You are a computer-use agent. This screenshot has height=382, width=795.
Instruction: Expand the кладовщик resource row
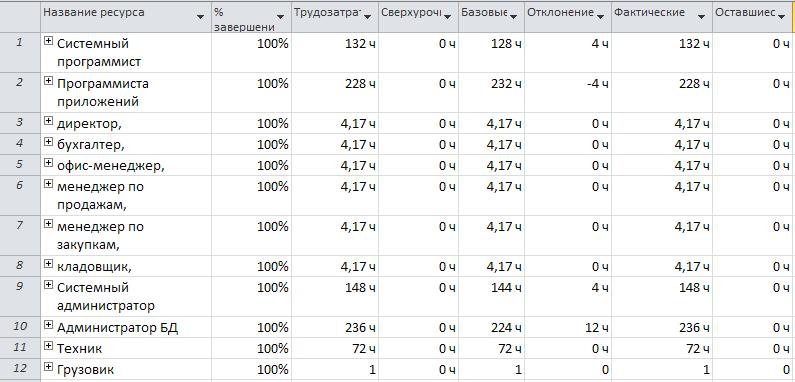[48, 264]
